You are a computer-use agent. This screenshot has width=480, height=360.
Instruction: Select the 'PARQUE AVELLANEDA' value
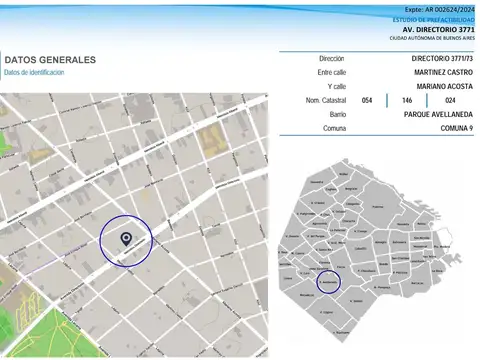tap(438, 114)
